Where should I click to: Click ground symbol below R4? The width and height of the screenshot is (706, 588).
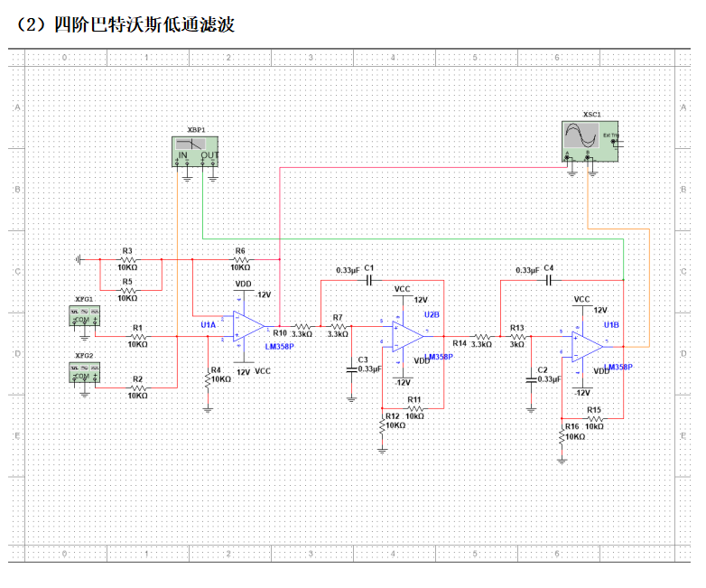[x=208, y=410]
